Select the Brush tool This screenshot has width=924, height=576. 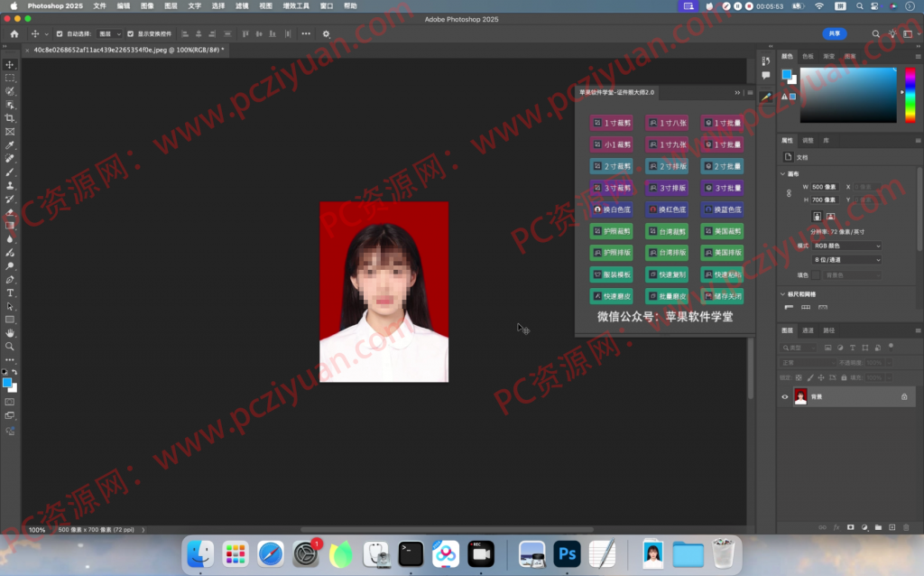point(10,172)
